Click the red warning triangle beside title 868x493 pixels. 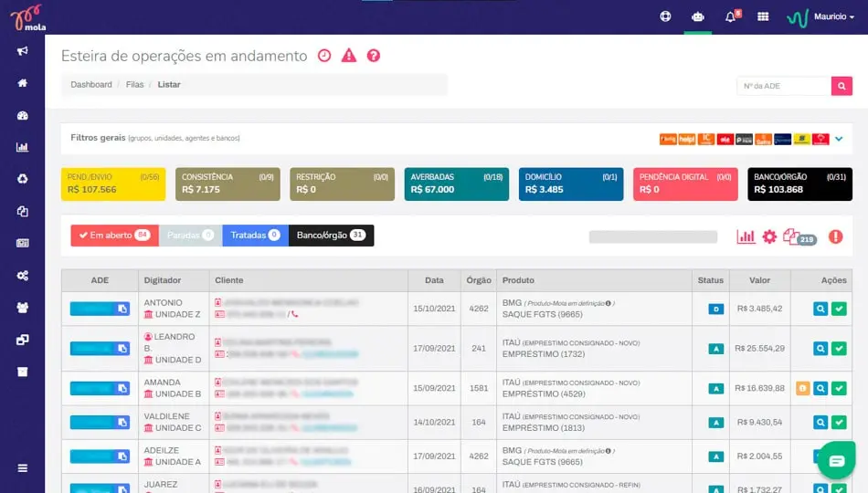click(x=348, y=56)
